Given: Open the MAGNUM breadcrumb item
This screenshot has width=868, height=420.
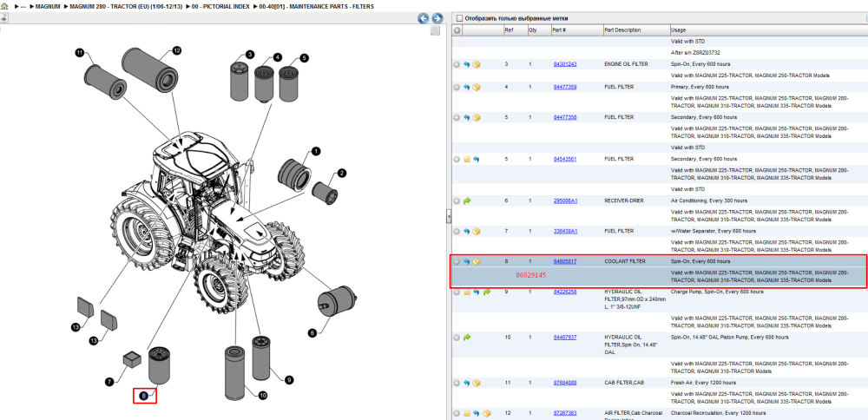Looking at the screenshot, I should [x=48, y=7].
